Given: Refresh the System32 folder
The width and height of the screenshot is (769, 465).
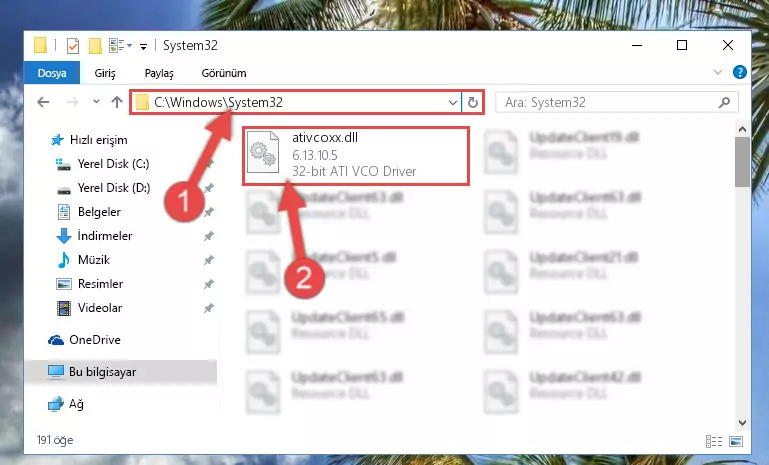Looking at the screenshot, I should [x=473, y=103].
